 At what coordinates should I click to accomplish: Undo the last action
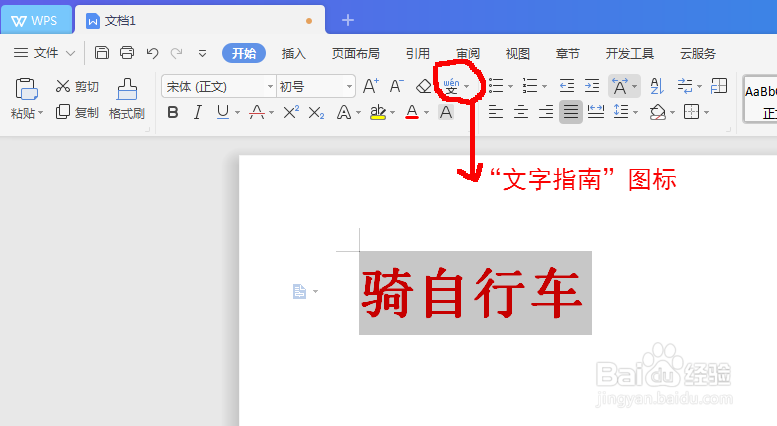(x=152, y=53)
